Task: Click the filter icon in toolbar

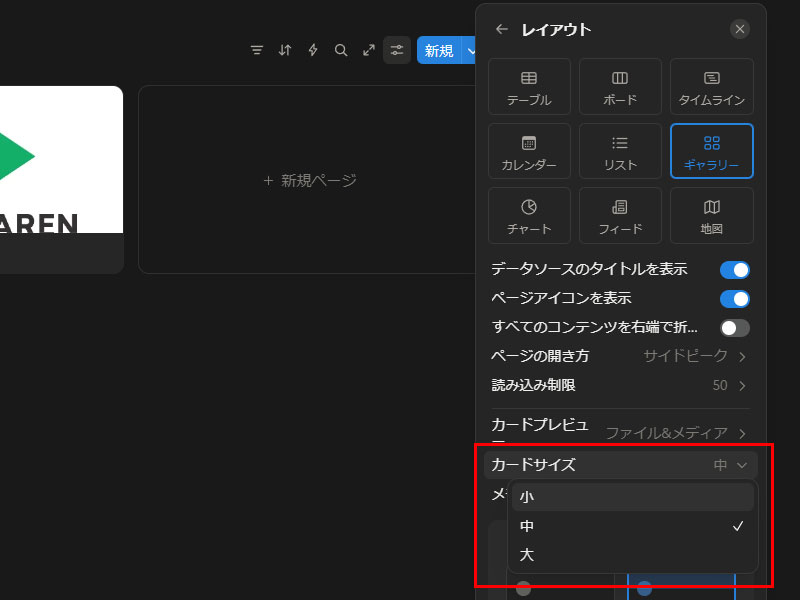Action: (x=257, y=50)
